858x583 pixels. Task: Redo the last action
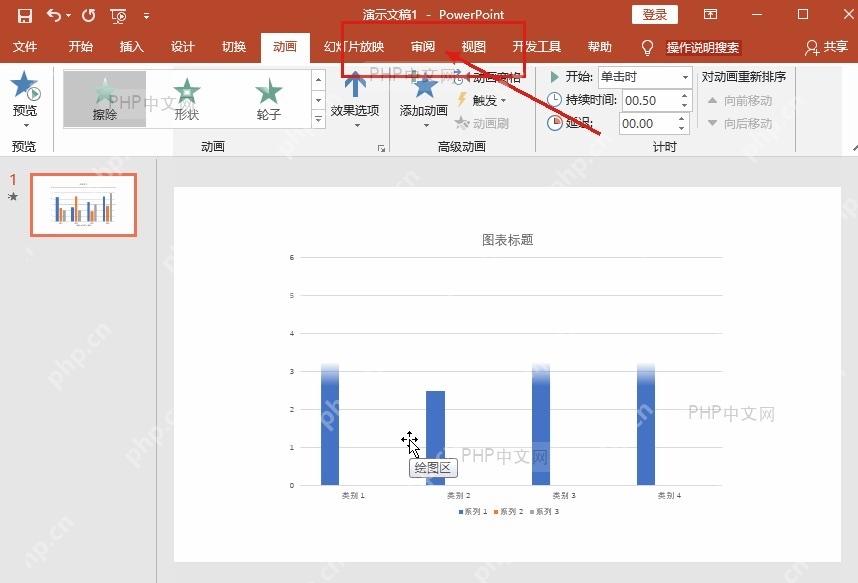coord(89,15)
